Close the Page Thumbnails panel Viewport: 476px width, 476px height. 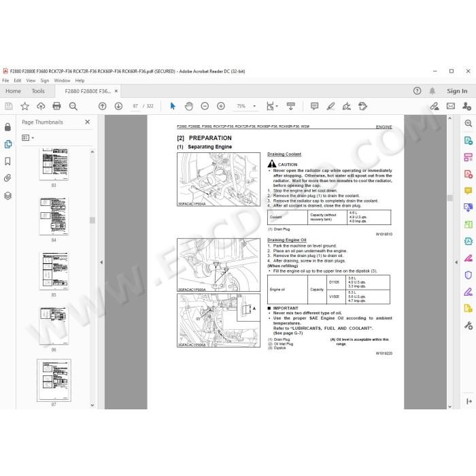(x=88, y=122)
